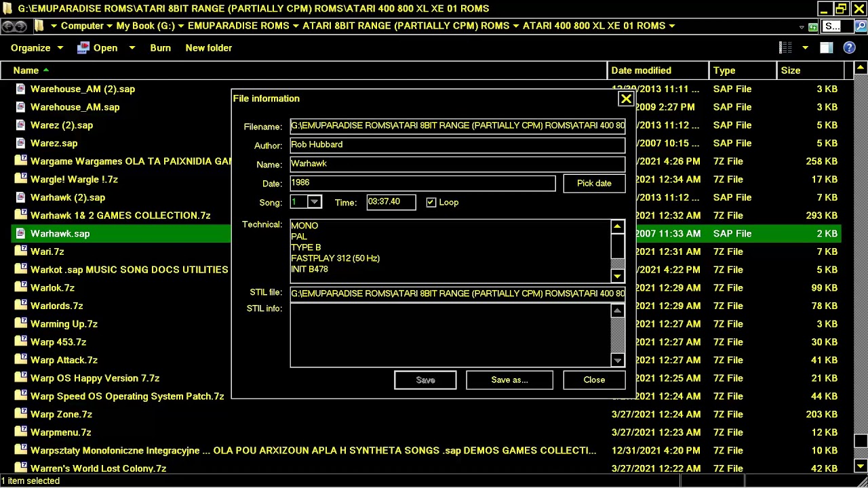This screenshot has height=488, width=868.
Task: Select the Warp Zone.7z archive icon
Action: pyautogui.click(x=20, y=414)
